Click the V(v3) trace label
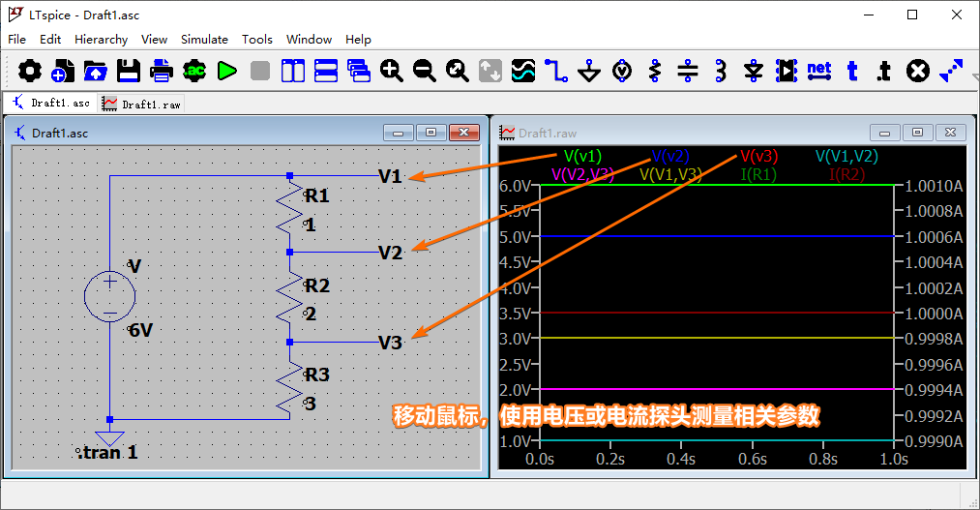This screenshot has height=510, width=980. 758,156
